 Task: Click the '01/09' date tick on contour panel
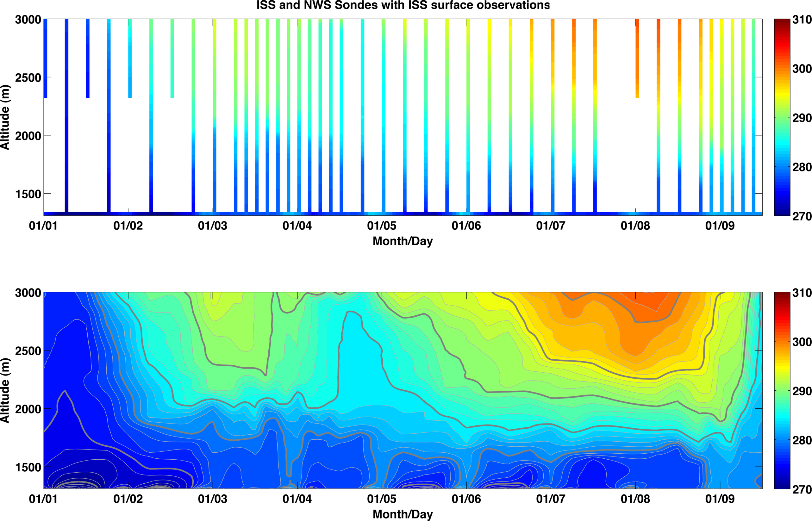point(720,499)
